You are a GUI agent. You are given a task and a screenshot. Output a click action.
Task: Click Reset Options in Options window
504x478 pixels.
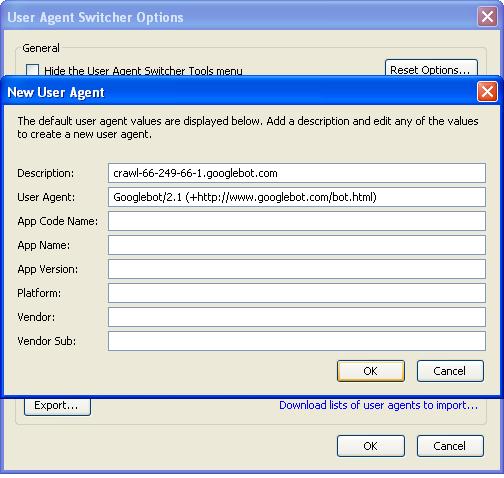tap(431, 68)
